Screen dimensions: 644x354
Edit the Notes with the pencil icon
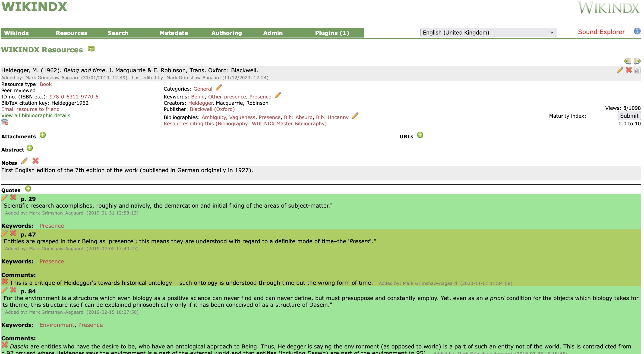tap(24, 161)
